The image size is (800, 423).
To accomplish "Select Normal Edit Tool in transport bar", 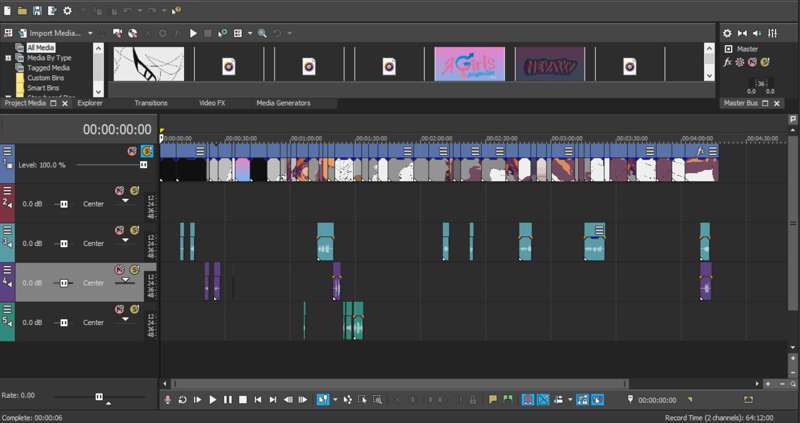I will pyautogui.click(x=322, y=400).
